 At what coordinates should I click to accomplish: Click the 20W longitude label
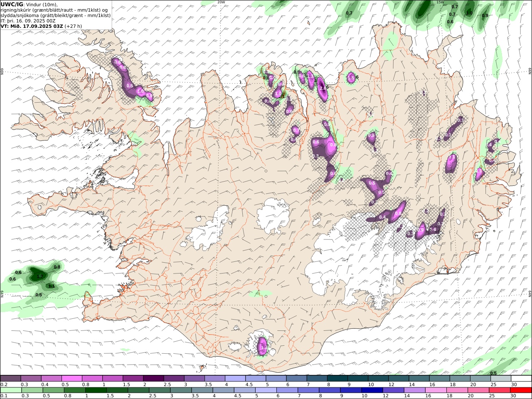221,2
